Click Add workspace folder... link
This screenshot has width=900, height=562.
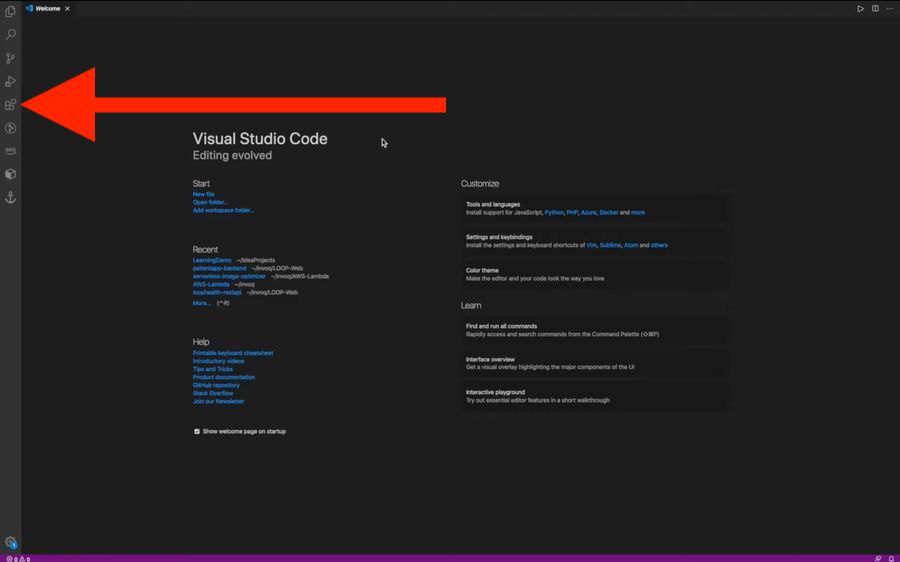(x=223, y=210)
